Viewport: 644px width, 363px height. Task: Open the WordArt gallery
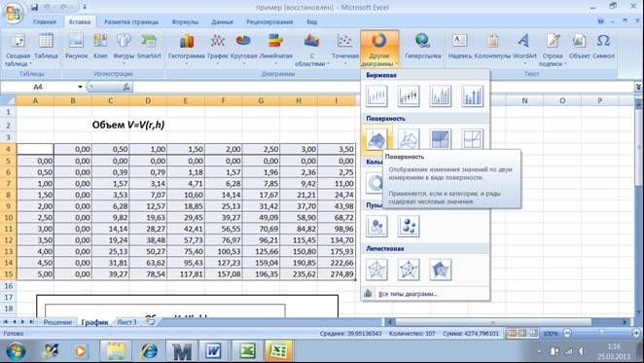(x=524, y=50)
